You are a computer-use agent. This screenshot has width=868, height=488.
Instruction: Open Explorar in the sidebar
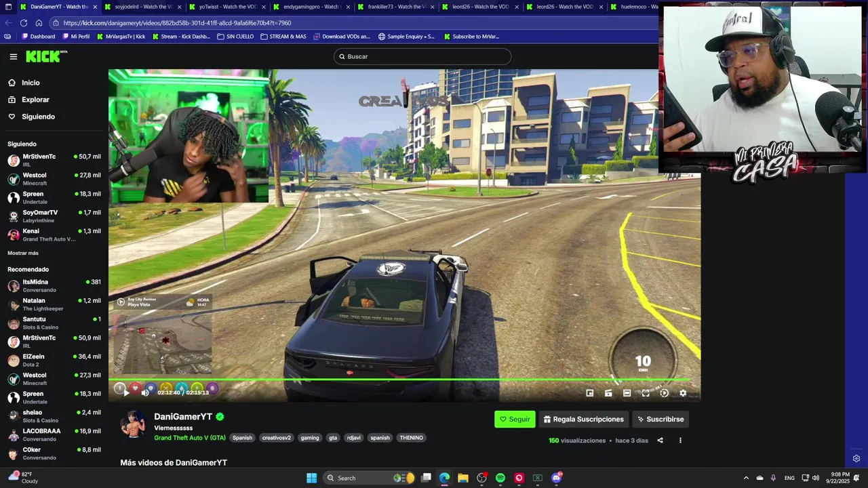pos(35,100)
